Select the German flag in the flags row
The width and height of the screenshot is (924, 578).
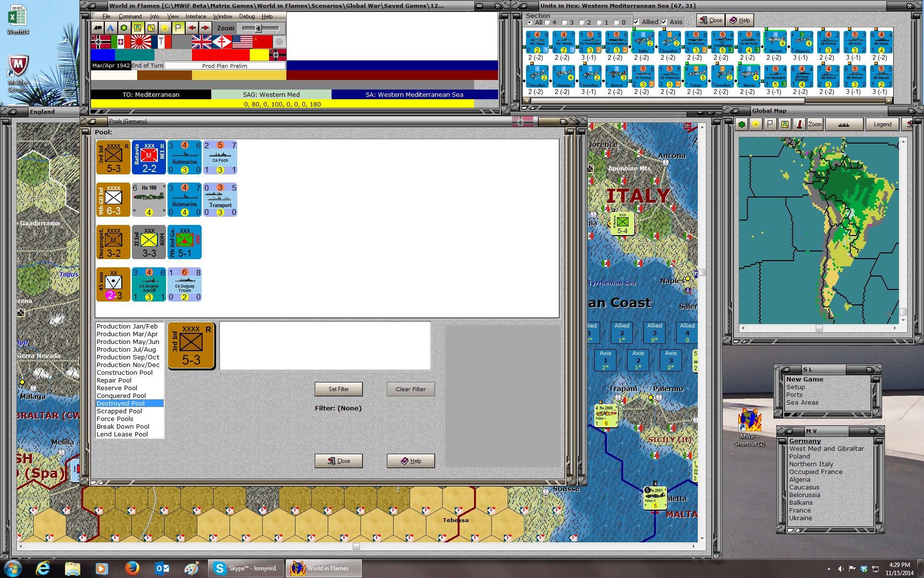tap(101, 42)
